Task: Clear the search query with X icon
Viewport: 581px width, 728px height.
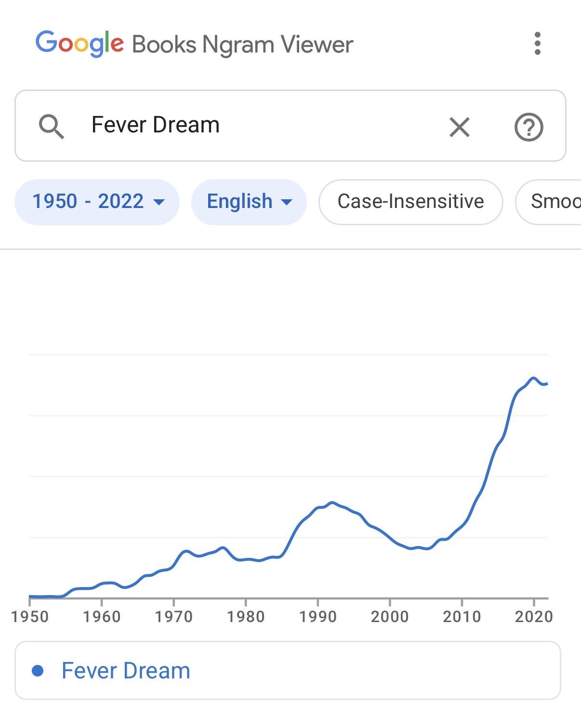Action: point(459,127)
